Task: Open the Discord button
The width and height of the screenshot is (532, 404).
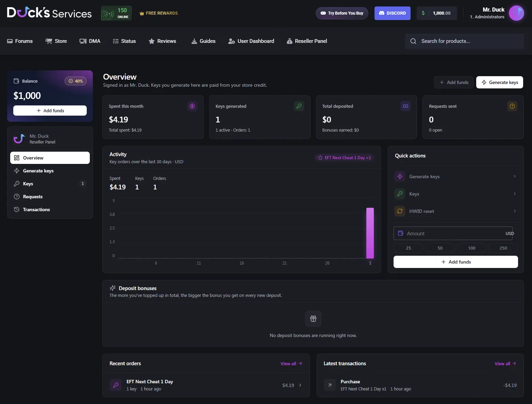Action: coord(393,13)
